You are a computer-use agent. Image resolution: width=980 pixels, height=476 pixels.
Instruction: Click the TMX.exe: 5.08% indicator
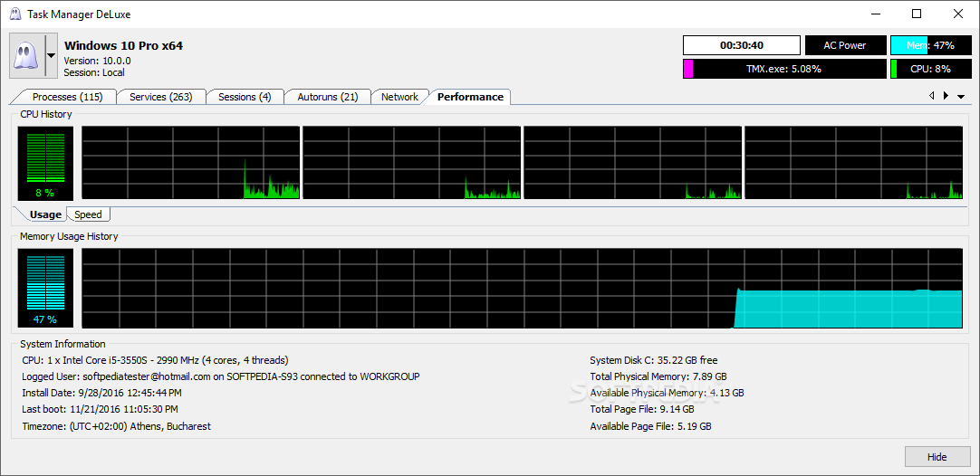[x=784, y=69]
